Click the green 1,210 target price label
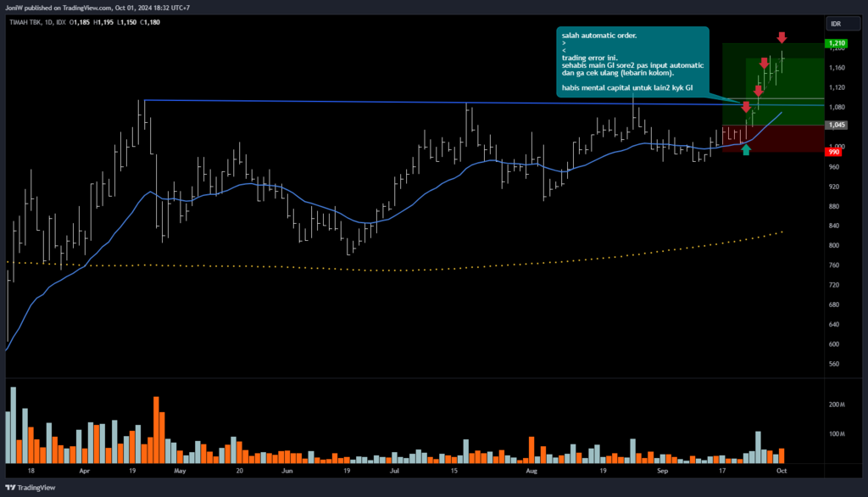 [836, 42]
